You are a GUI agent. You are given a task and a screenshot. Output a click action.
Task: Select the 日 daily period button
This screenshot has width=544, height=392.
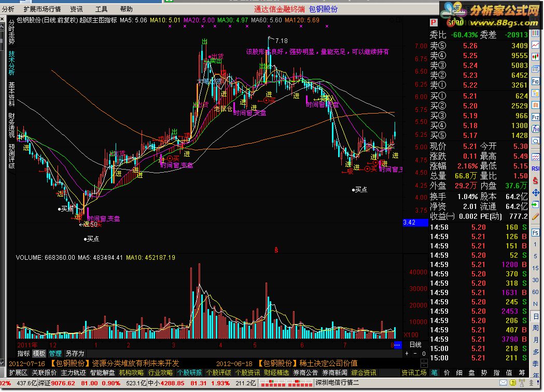[x=535, y=316]
